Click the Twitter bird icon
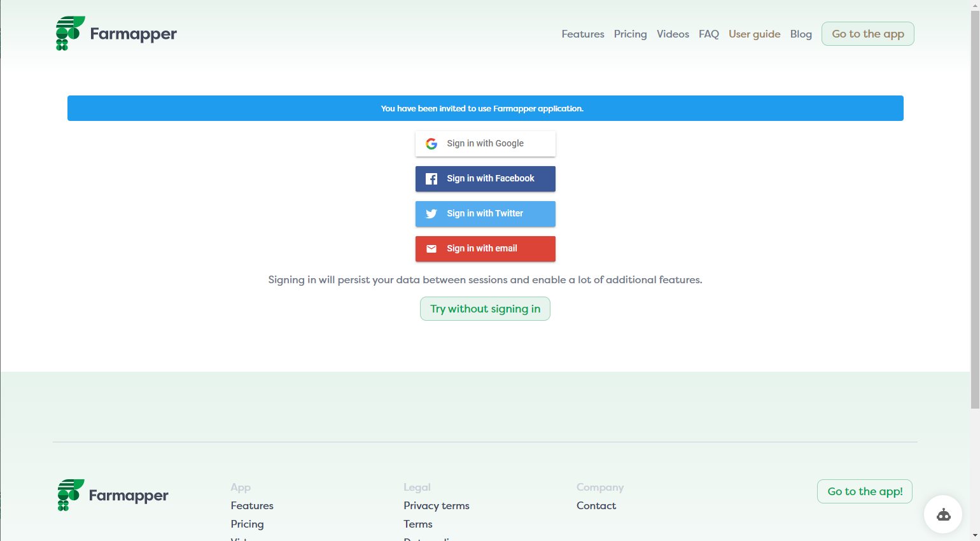This screenshot has height=541, width=980. (x=431, y=214)
